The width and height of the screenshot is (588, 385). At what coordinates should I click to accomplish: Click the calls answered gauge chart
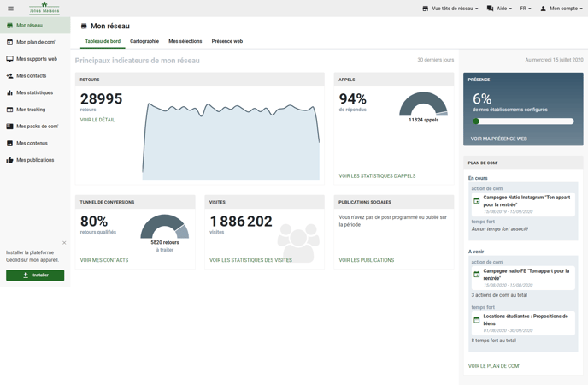point(423,104)
